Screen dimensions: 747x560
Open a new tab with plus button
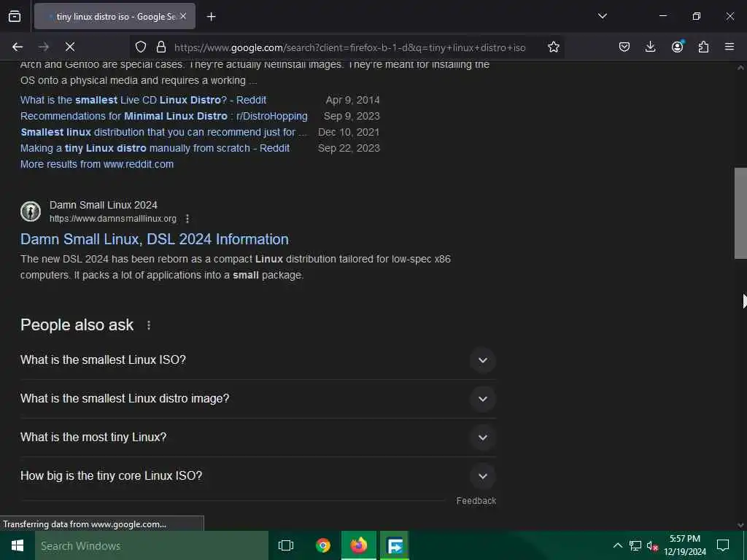pos(212,17)
